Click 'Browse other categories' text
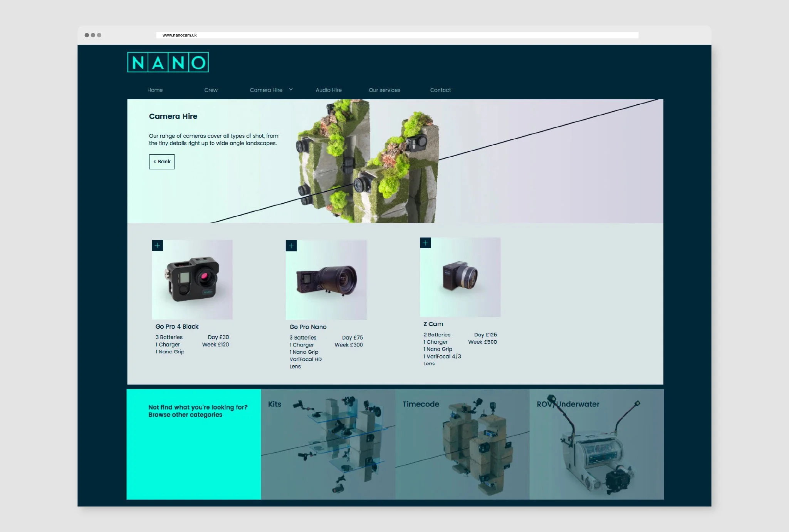Screen dimensions: 789x532 click(185, 415)
